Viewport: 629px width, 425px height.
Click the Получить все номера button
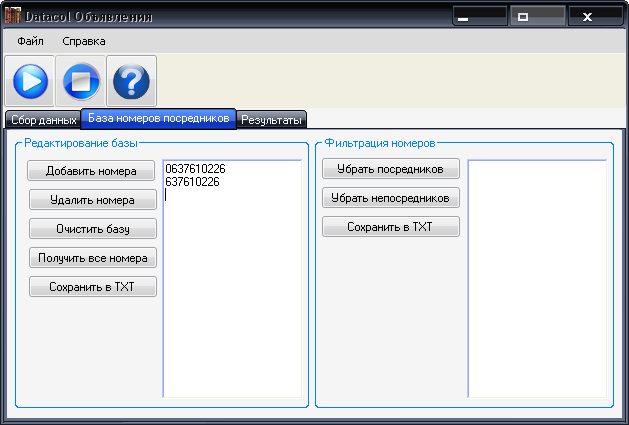(x=93, y=258)
